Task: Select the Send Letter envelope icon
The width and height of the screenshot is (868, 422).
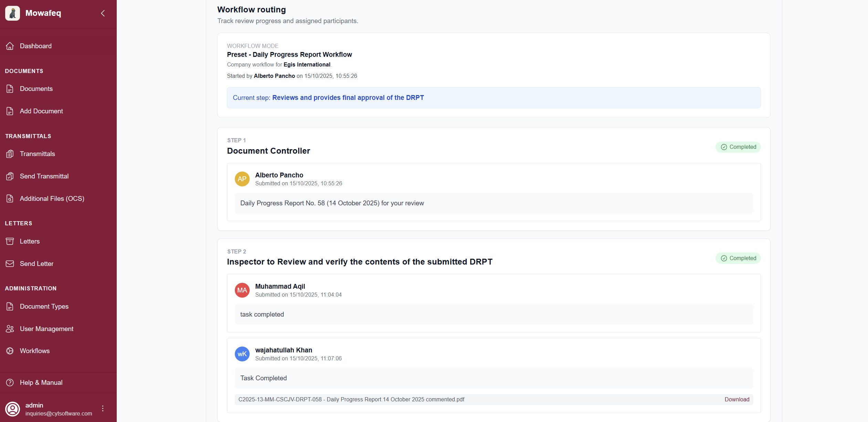Action: click(10, 264)
